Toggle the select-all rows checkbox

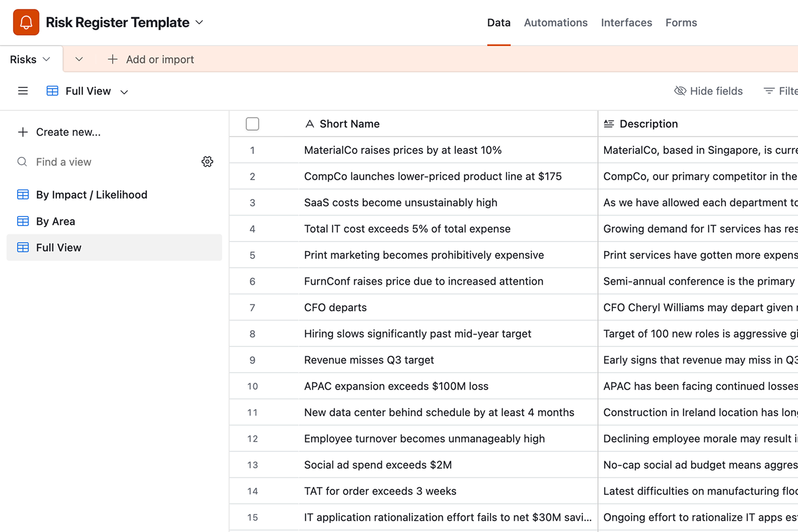tap(252, 124)
